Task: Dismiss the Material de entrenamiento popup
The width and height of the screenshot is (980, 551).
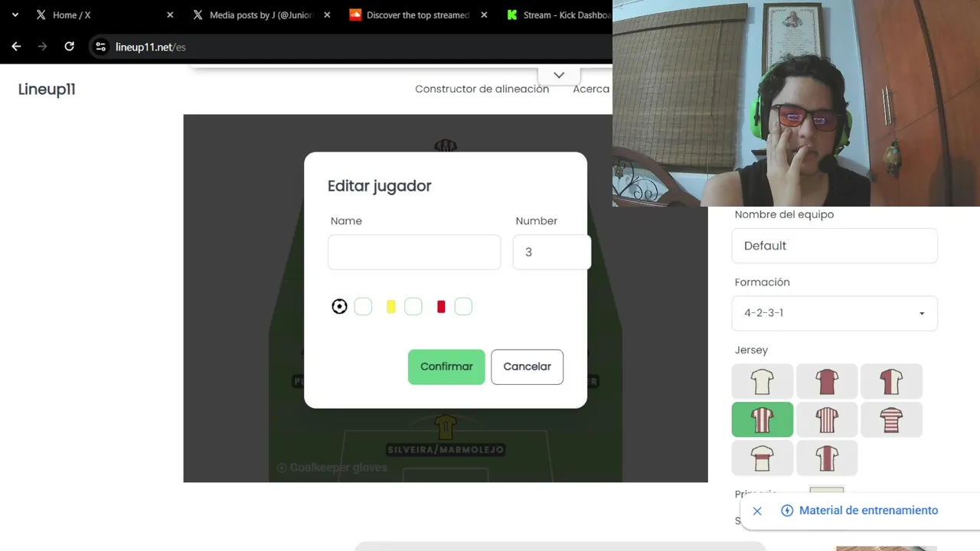Action: (x=757, y=510)
